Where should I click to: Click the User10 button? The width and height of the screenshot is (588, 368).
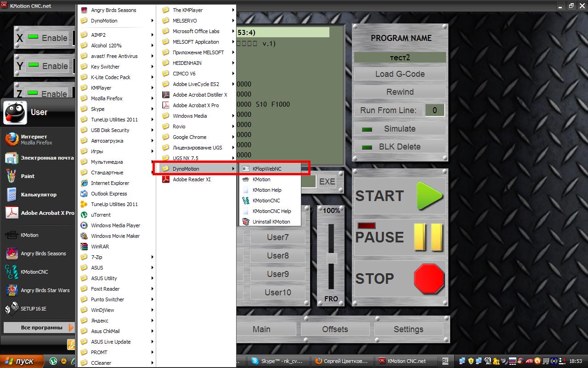point(278,292)
